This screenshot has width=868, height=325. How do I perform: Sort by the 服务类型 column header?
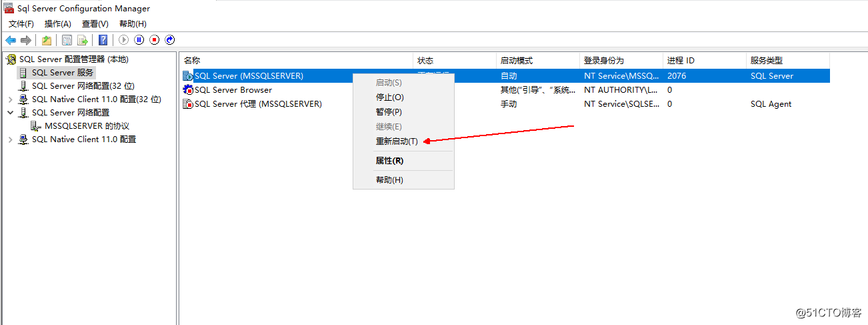click(x=788, y=61)
